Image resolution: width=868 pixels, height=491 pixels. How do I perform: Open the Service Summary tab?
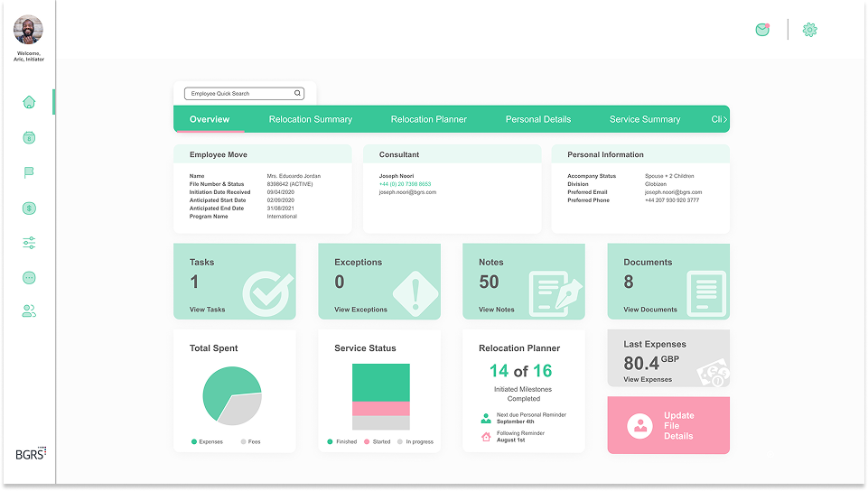(x=645, y=119)
